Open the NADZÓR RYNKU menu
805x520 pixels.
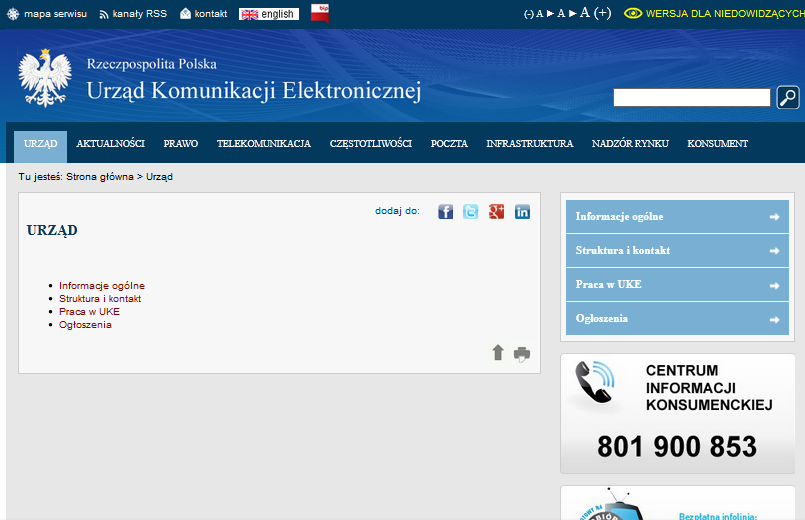[x=630, y=144]
